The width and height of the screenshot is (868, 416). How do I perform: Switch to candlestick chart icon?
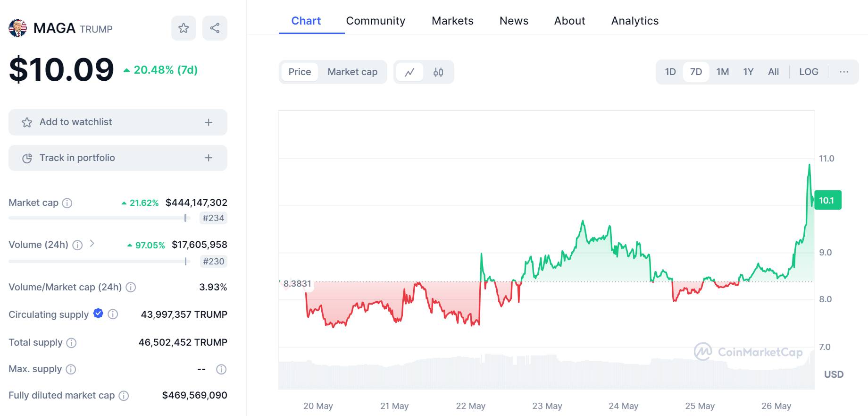coord(438,72)
